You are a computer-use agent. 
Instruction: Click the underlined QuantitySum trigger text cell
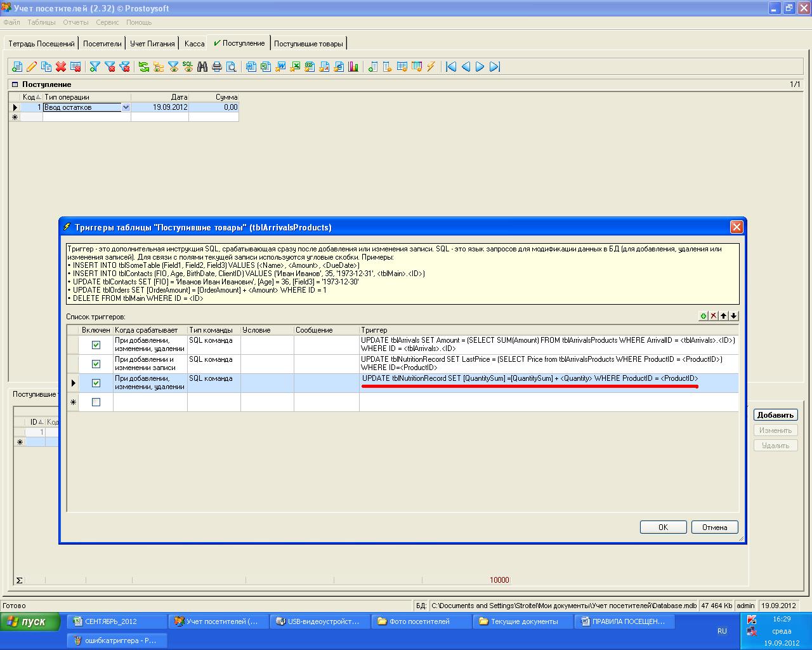point(530,379)
